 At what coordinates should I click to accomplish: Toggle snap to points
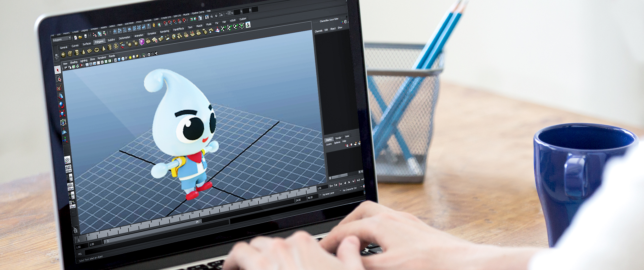175,22
